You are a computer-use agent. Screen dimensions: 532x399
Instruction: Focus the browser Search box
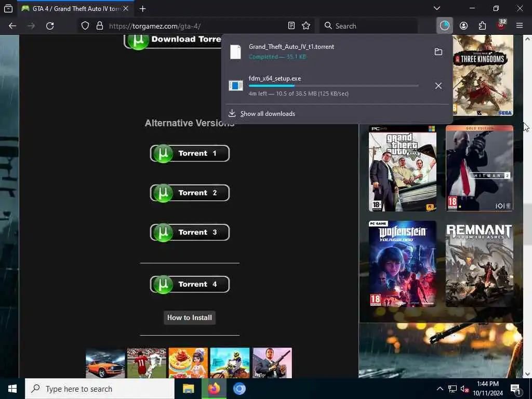(x=368, y=26)
